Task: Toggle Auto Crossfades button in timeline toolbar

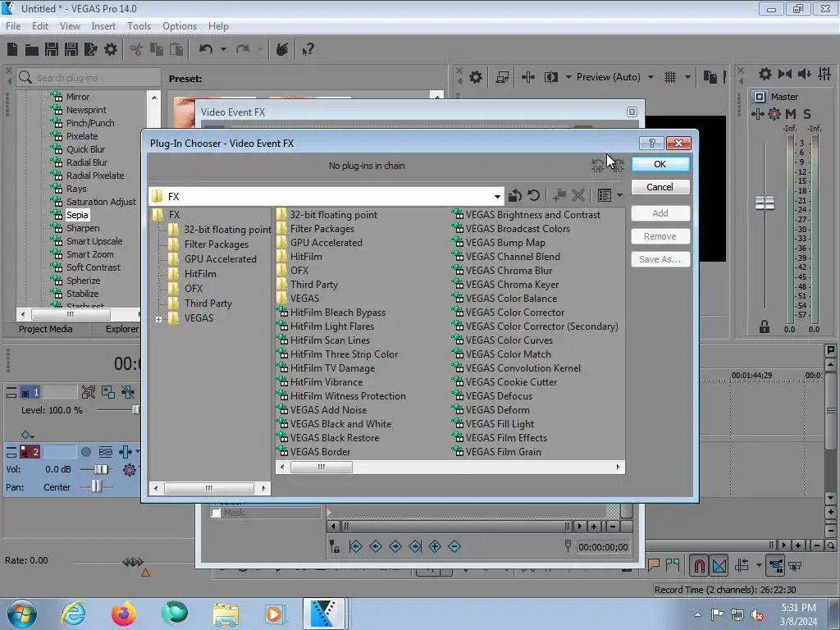Action: [719, 565]
